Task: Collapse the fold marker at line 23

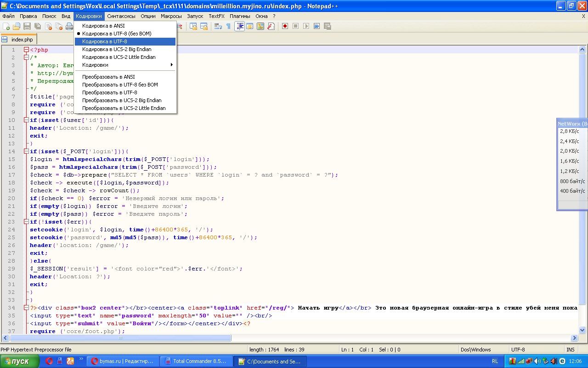Action: pos(26,222)
